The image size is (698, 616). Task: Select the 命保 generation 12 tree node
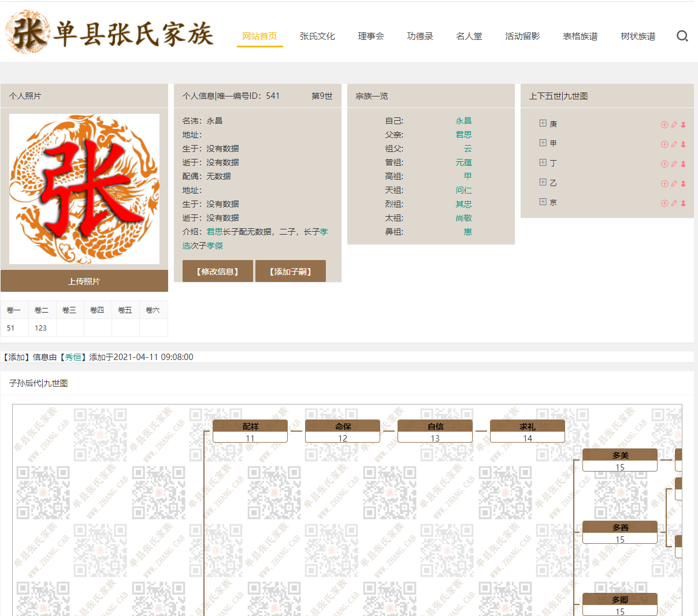[x=343, y=431]
